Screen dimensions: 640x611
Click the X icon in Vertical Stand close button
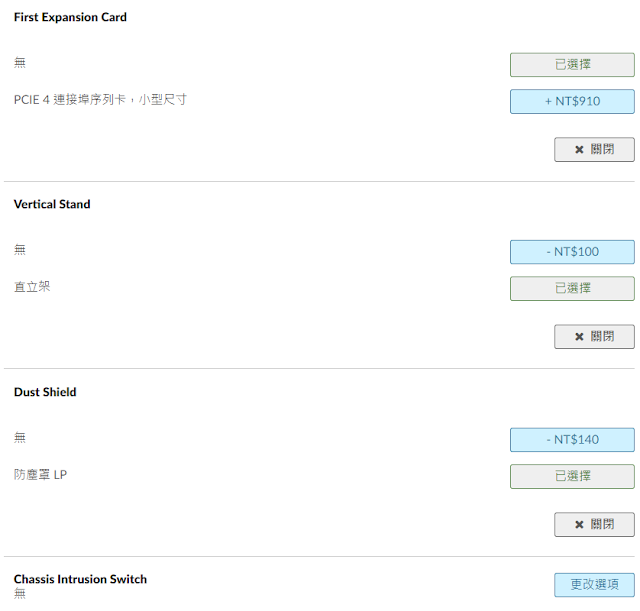579,337
